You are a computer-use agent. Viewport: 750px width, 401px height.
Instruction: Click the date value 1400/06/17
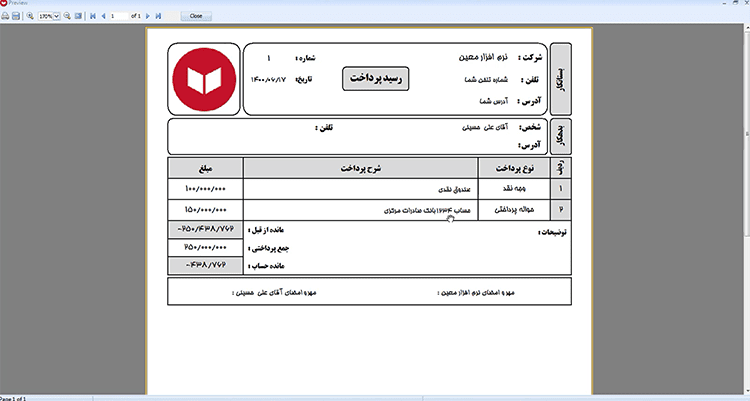[268, 79]
